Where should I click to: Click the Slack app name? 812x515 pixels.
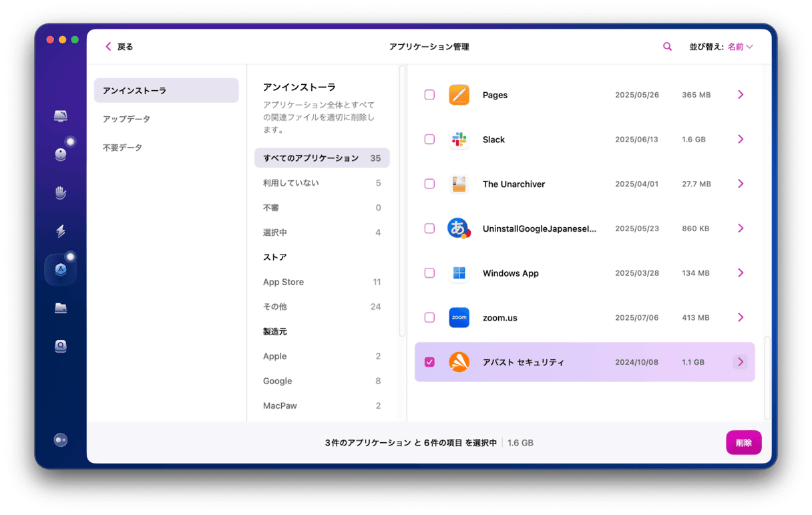493,140
